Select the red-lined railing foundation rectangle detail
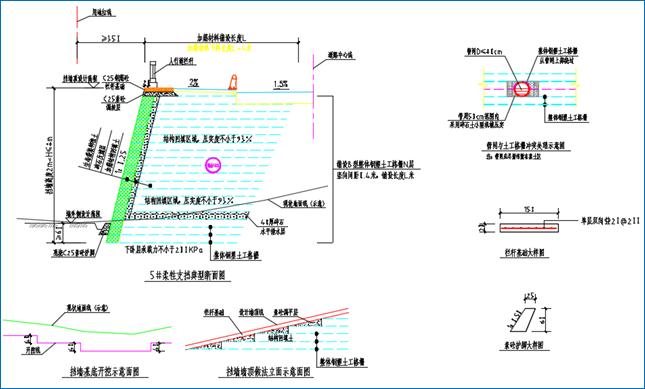 (x=529, y=228)
